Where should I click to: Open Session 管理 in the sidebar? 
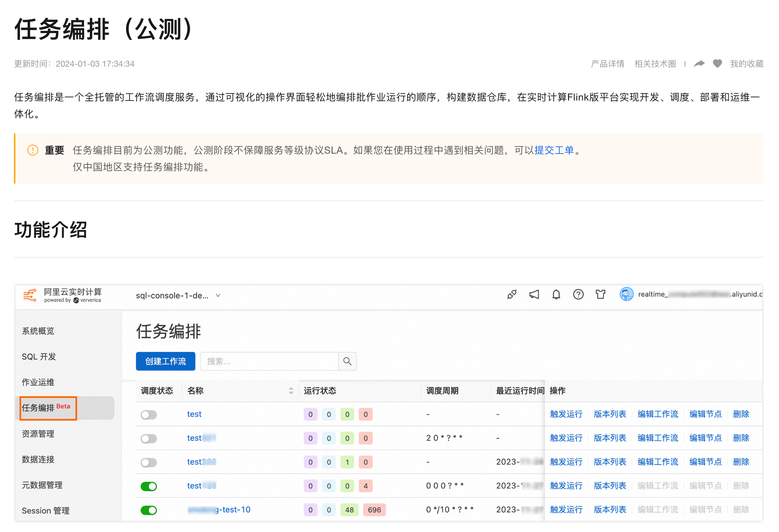(x=46, y=511)
